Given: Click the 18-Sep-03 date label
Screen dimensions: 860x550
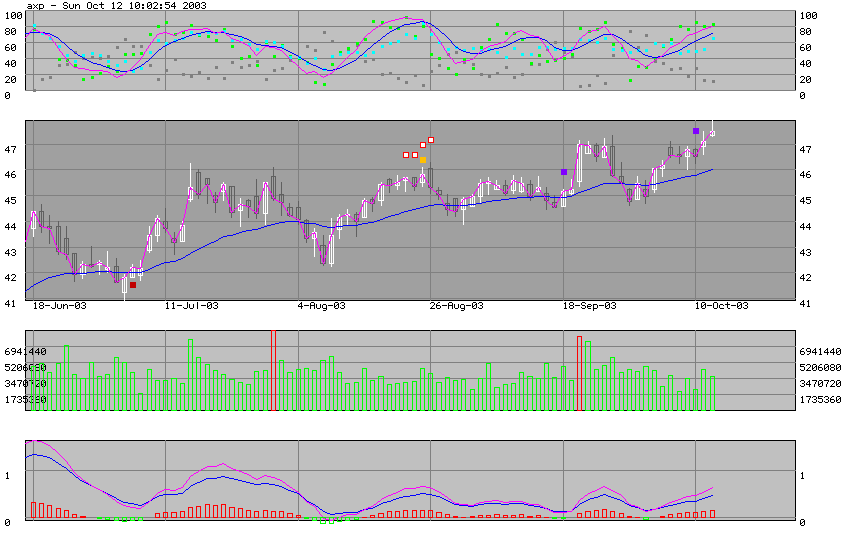Looking at the screenshot, I should pyautogui.click(x=590, y=306).
